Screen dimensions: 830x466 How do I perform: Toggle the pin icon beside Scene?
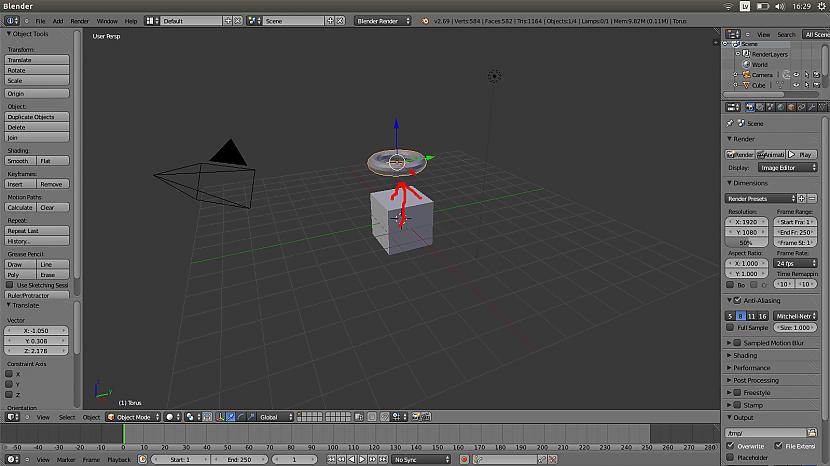pos(730,123)
